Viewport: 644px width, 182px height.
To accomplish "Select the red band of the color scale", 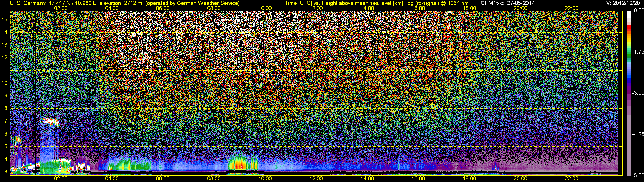I will click(x=629, y=29).
